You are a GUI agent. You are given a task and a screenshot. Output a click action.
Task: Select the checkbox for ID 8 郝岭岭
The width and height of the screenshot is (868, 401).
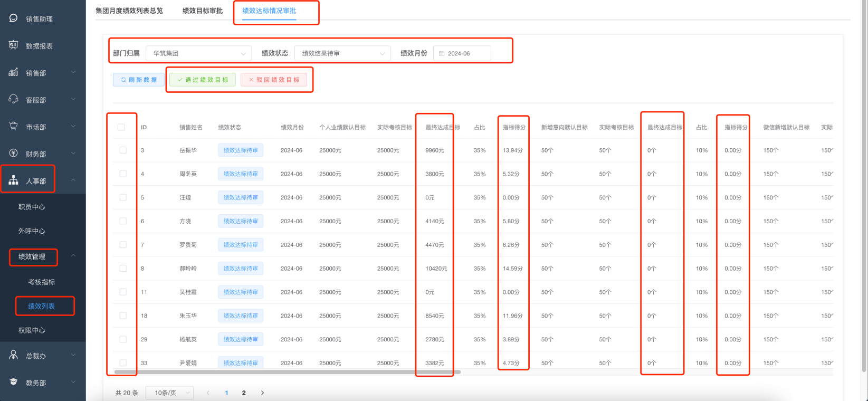pos(123,269)
